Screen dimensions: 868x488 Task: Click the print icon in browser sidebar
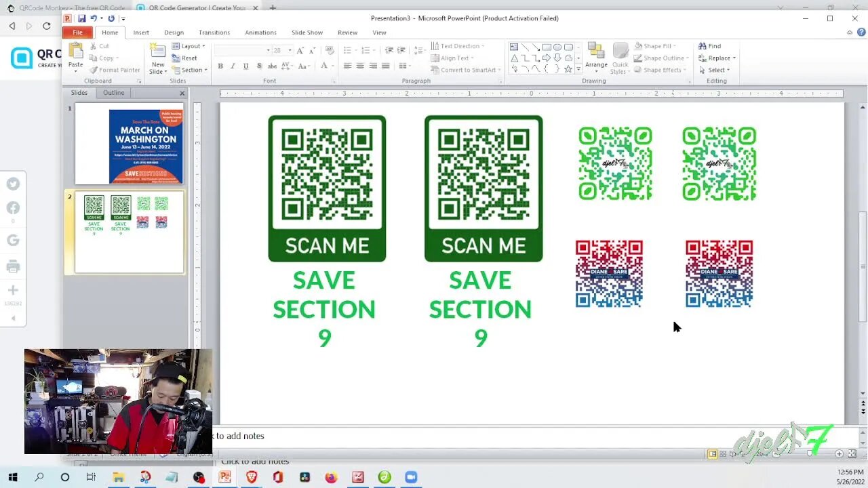(13, 266)
